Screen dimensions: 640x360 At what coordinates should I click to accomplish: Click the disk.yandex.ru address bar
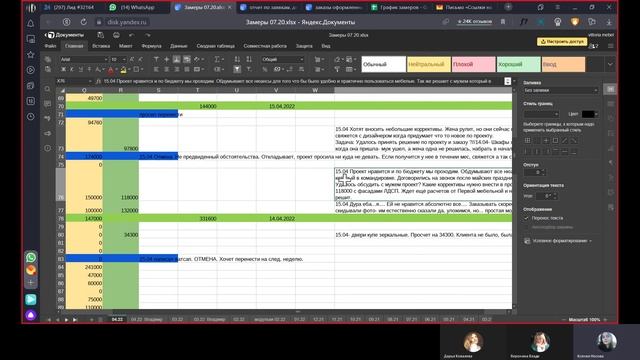point(127,22)
